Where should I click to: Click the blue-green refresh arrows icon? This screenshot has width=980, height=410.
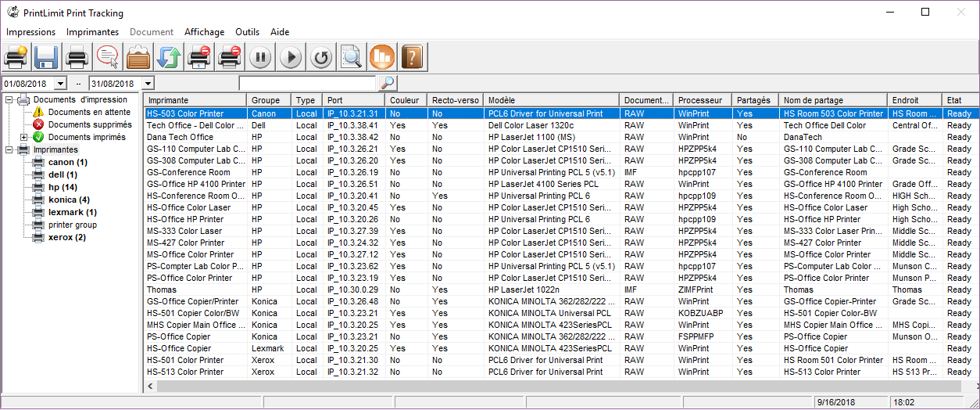point(168,57)
